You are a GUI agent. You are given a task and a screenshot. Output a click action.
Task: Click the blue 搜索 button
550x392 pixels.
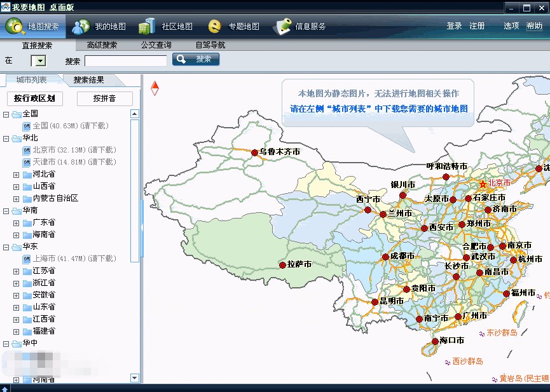tap(196, 59)
